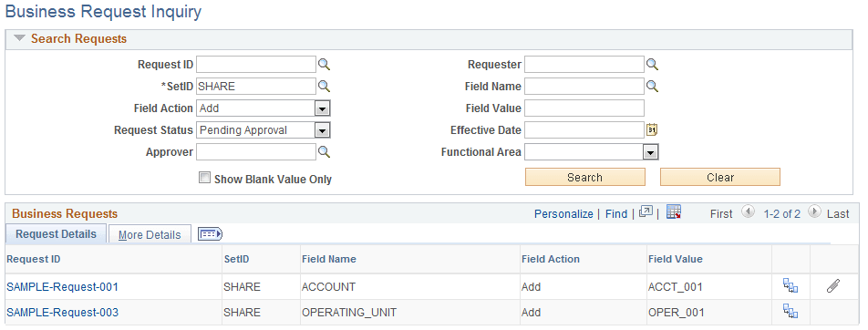Click Show all columns tab icon
Viewport: 868px width, 330px height.
pyautogui.click(x=211, y=234)
